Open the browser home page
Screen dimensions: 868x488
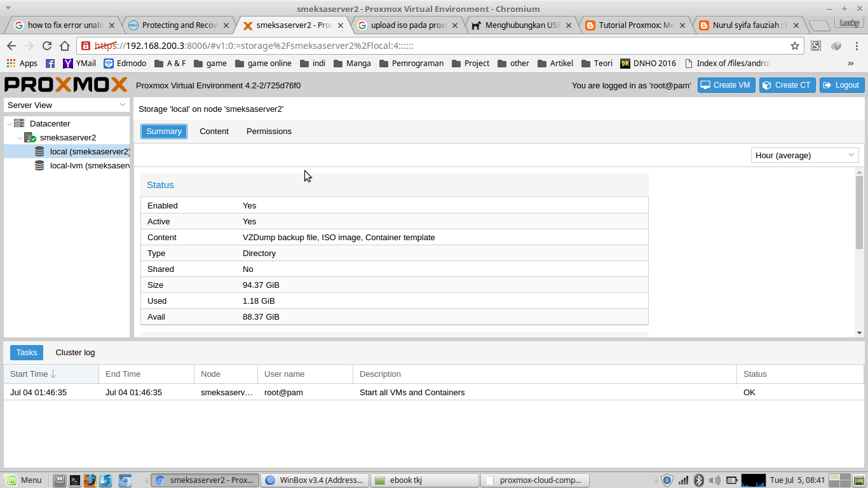click(65, 46)
